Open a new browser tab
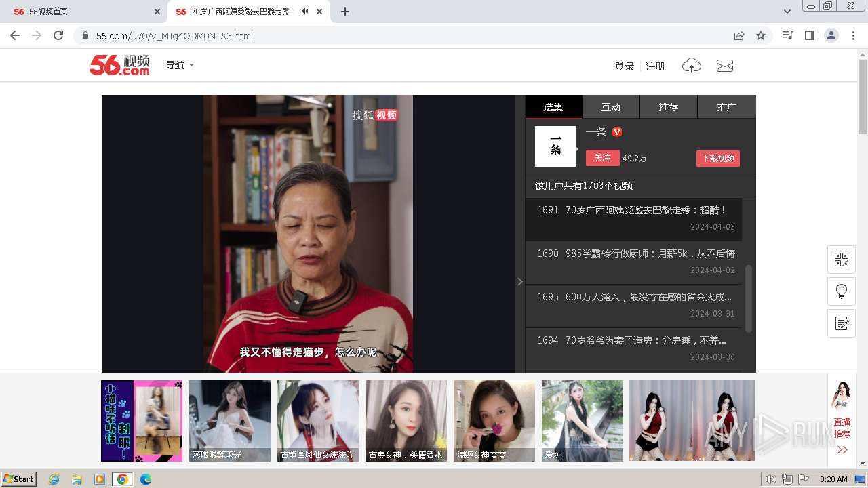 345,12
